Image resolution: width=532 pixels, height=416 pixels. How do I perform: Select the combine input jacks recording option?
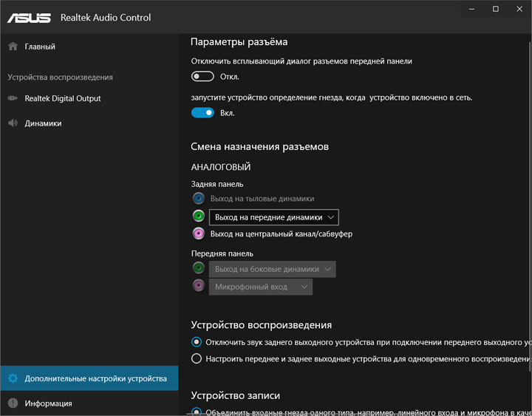coord(197,412)
